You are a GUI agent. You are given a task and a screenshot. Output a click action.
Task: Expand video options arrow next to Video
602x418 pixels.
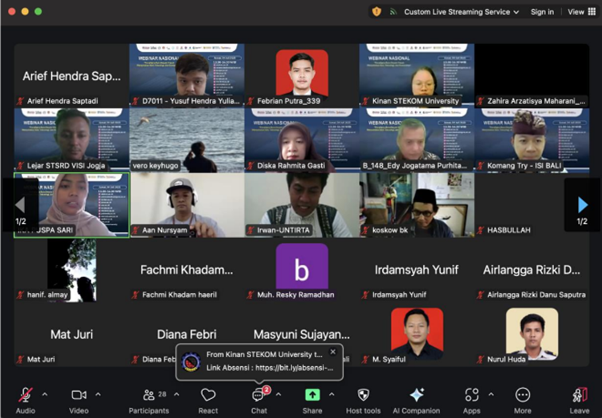[x=98, y=394]
